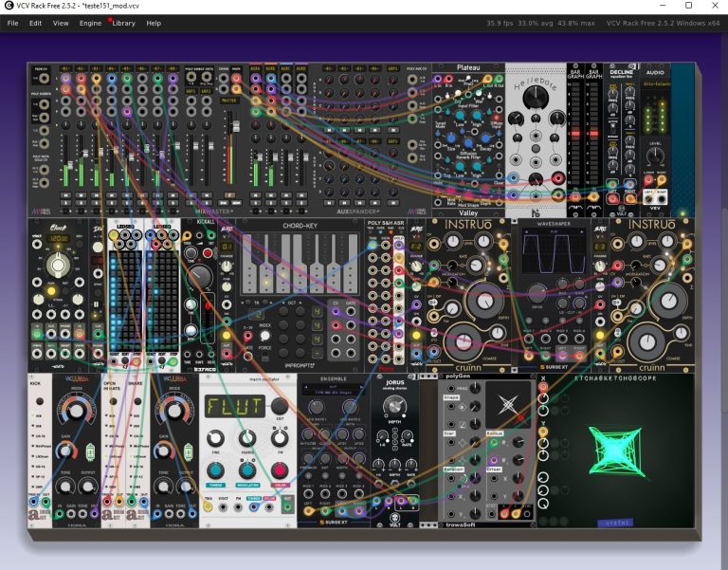Click the "VCV Rack Free 2.5.2 Windows x64" text
This screenshot has width=728, height=570.
[663, 23]
